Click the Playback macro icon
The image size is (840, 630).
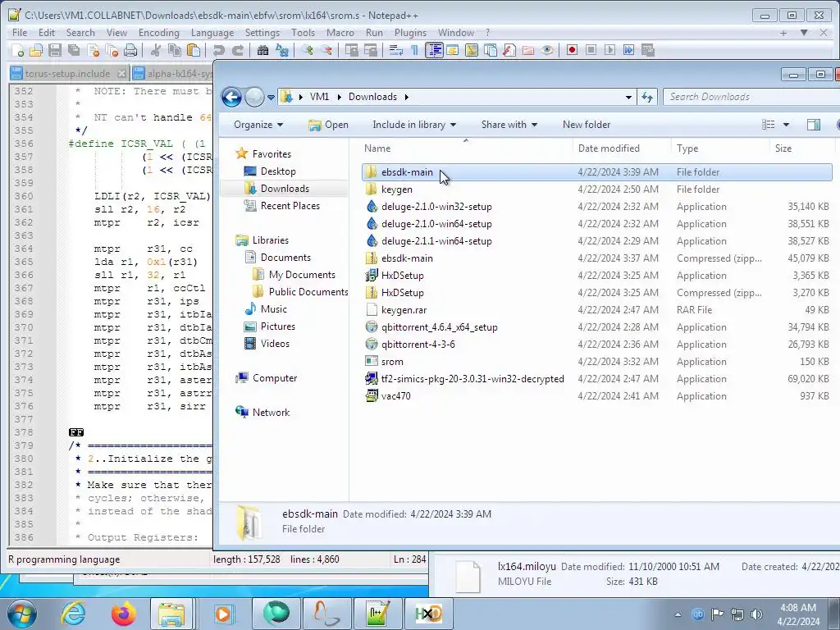(609, 50)
